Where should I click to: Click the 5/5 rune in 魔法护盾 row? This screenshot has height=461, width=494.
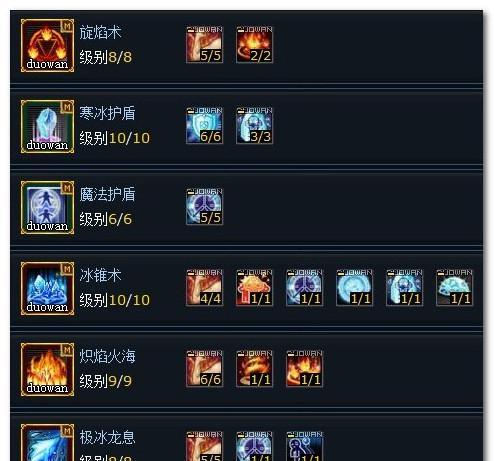pos(205,207)
